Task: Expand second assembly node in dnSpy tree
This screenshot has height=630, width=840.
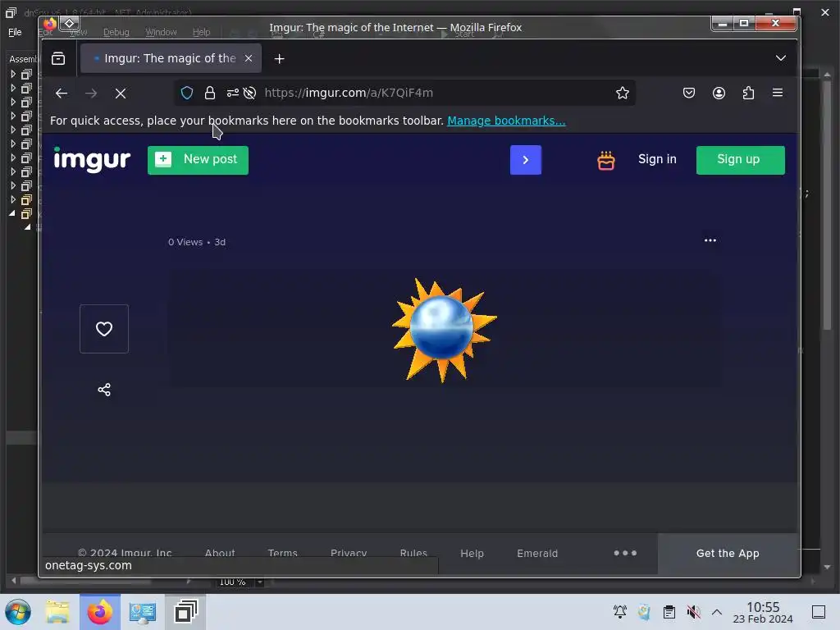Action: [x=13, y=88]
